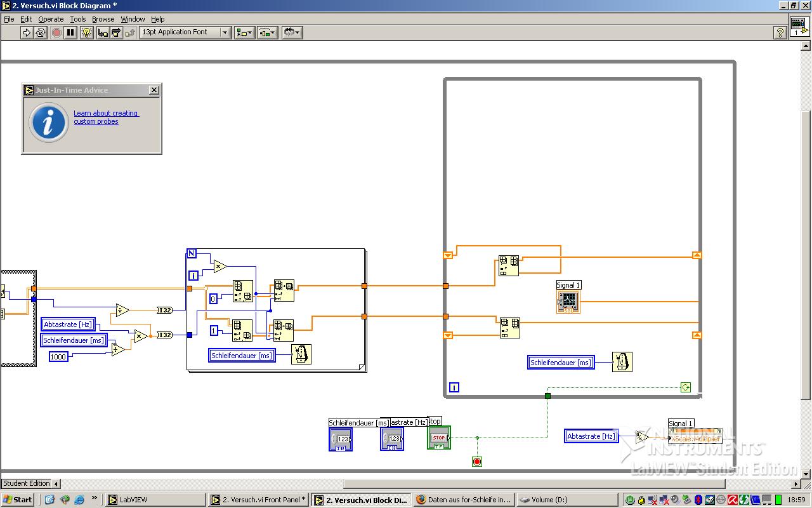Toggle Highlight Execution light bulb
The height and width of the screenshot is (508, 812).
[88, 32]
